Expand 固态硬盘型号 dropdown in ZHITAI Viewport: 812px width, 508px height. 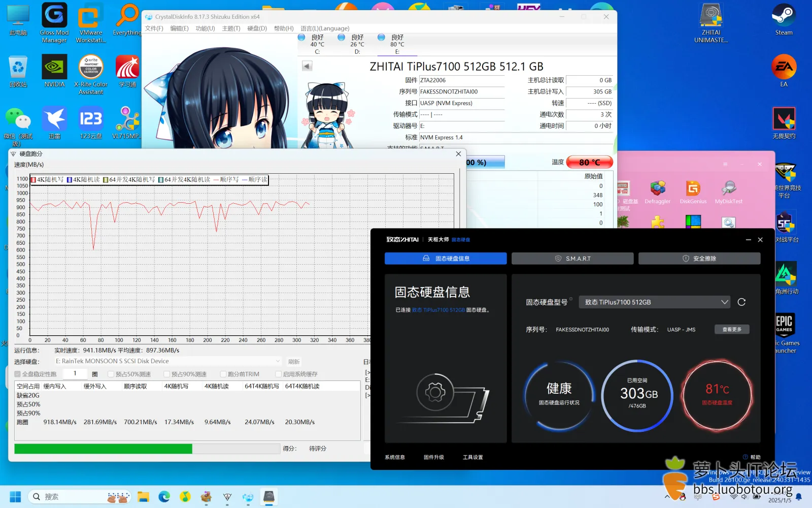pos(655,302)
